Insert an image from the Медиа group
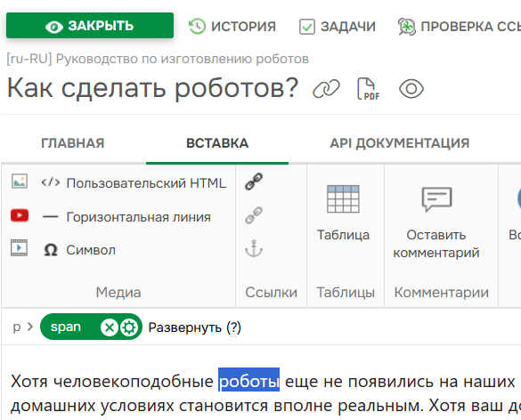Viewport: 521px width, 420px height. (x=20, y=182)
